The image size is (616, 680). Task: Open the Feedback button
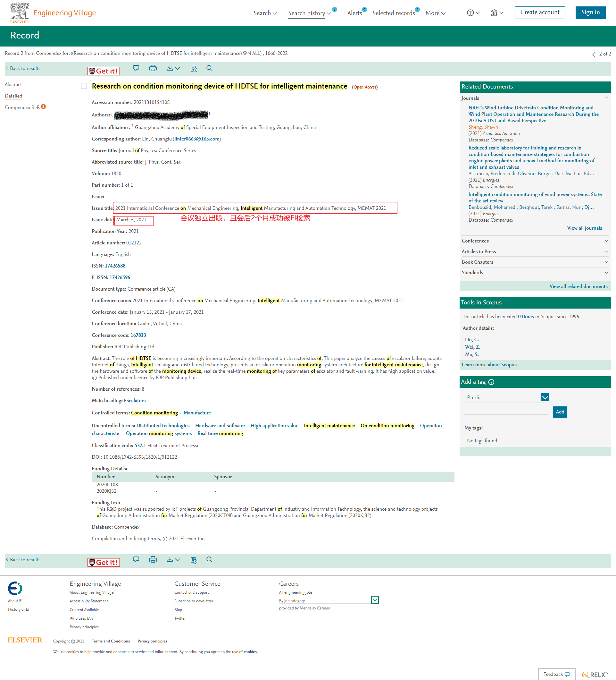(x=556, y=674)
